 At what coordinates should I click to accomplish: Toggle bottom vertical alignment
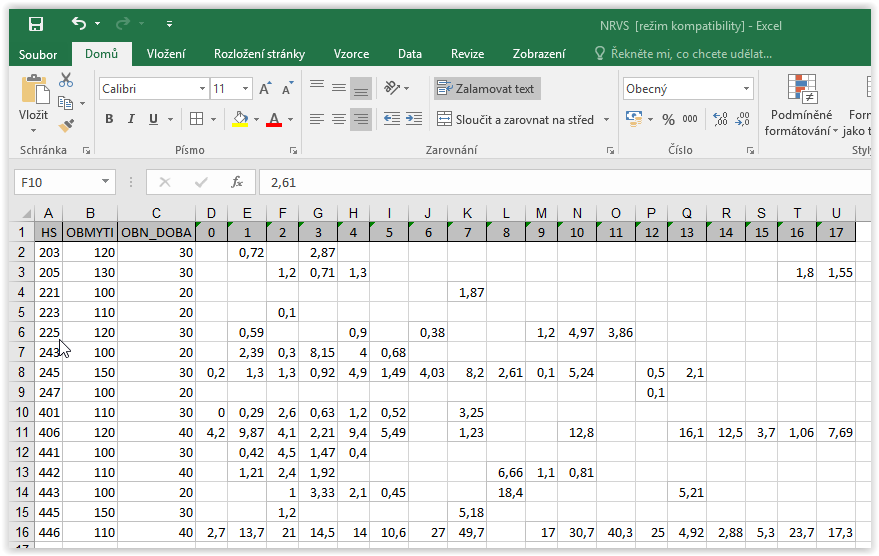361,88
